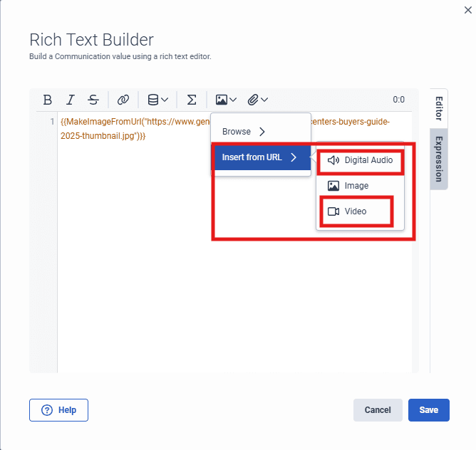The height and width of the screenshot is (450, 476).
Task: Apply italic formatting
Action: tap(71, 100)
